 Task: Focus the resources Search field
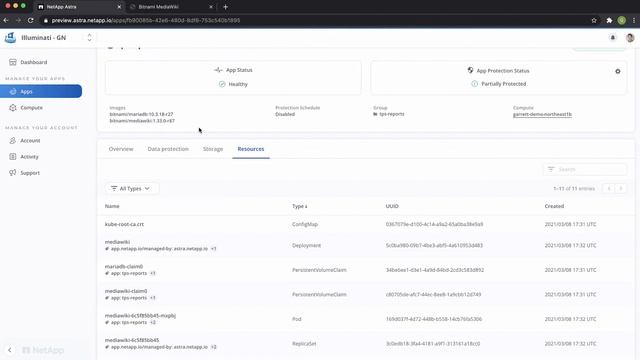point(585,169)
